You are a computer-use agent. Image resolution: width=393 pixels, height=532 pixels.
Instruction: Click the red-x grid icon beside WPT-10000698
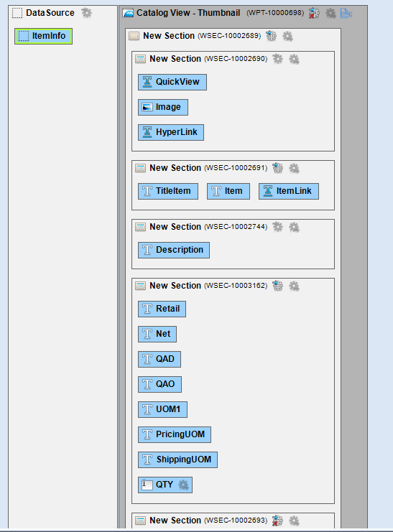[x=314, y=14]
